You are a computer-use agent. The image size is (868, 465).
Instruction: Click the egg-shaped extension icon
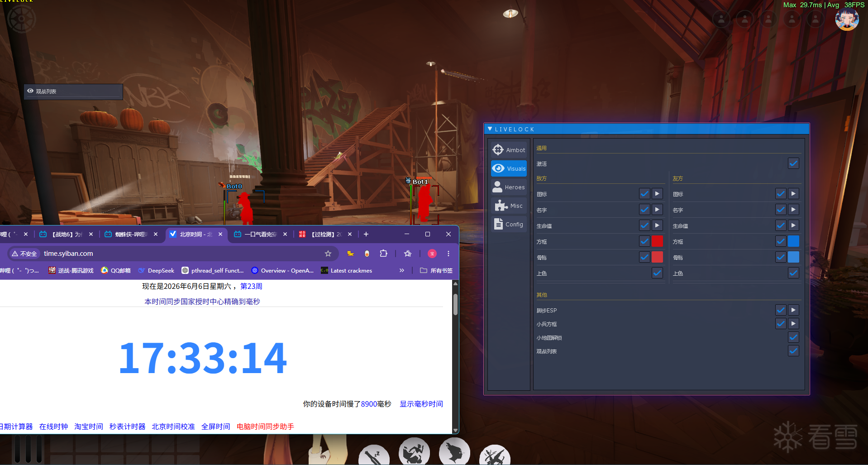click(367, 254)
